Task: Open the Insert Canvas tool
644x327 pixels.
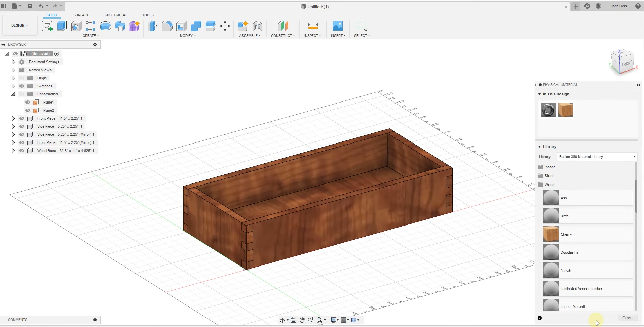Action: tap(338, 26)
